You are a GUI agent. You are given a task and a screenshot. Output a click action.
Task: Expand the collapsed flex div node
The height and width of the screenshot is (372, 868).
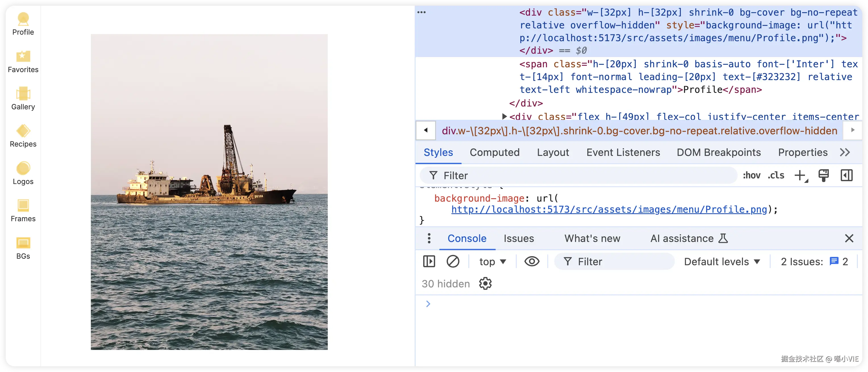click(x=504, y=117)
